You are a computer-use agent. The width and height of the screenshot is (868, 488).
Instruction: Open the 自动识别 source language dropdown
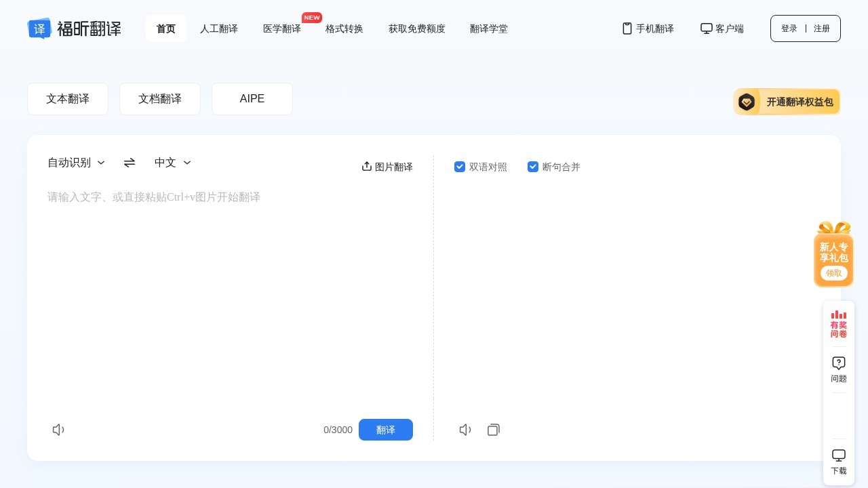[x=76, y=163]
